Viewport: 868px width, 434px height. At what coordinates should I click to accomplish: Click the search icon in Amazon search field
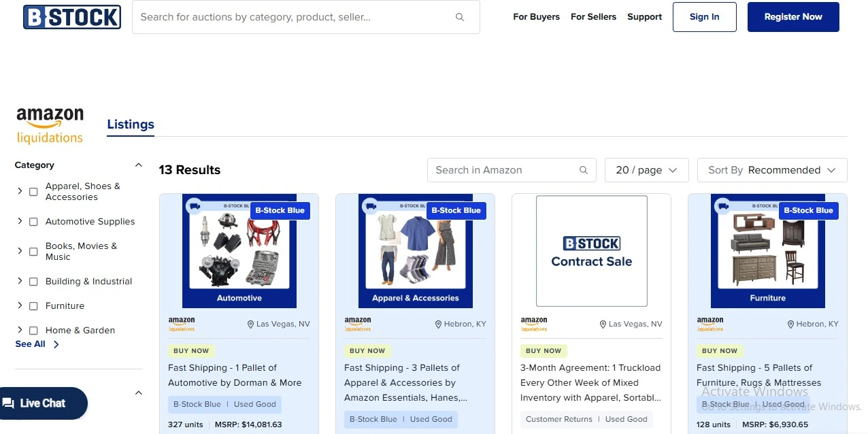click(583, 170)
